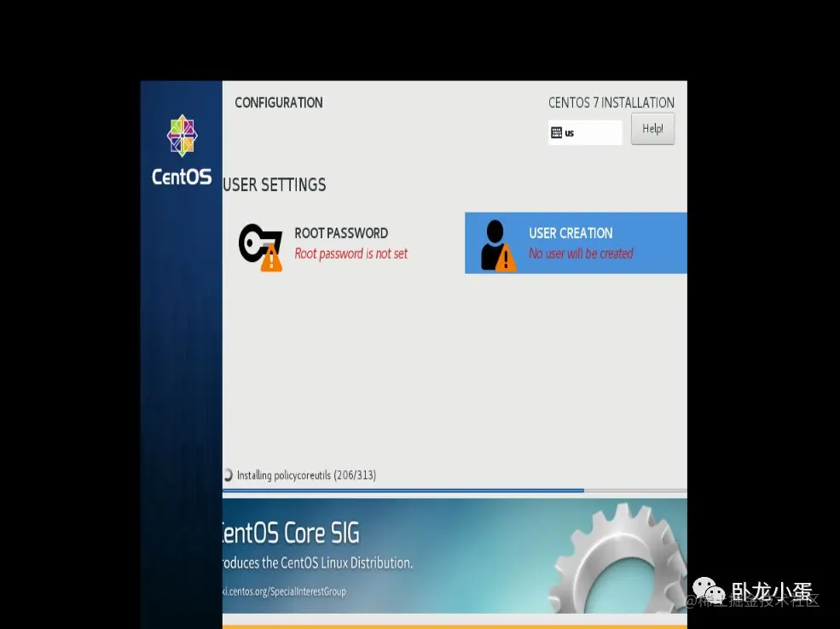Click the USER SETTINGS heading
Image resolution: width=840 pixels, height=629 pixels.
(x=275, y=185)
